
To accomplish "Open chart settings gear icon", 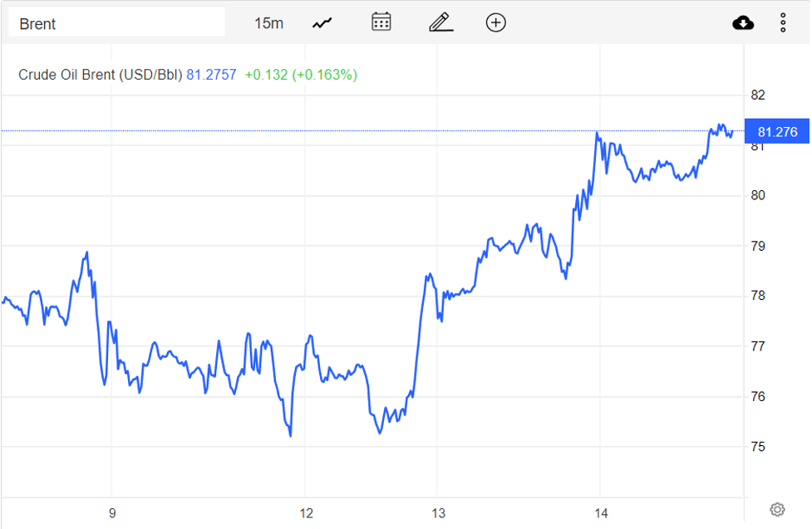I will [x=778, y=509].
